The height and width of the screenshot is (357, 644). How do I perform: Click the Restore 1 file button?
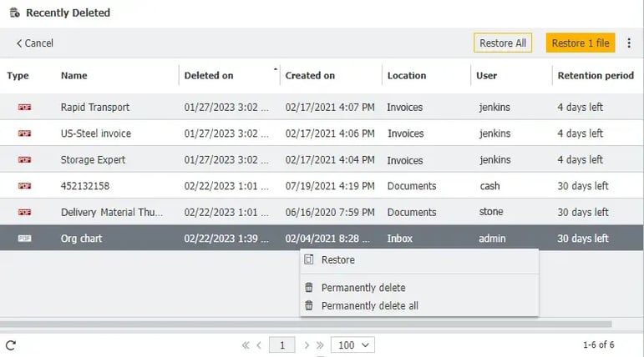[581, 43]
